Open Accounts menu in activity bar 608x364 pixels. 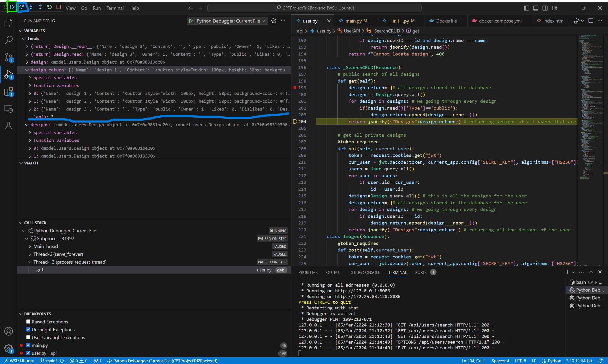coord(9,331)
